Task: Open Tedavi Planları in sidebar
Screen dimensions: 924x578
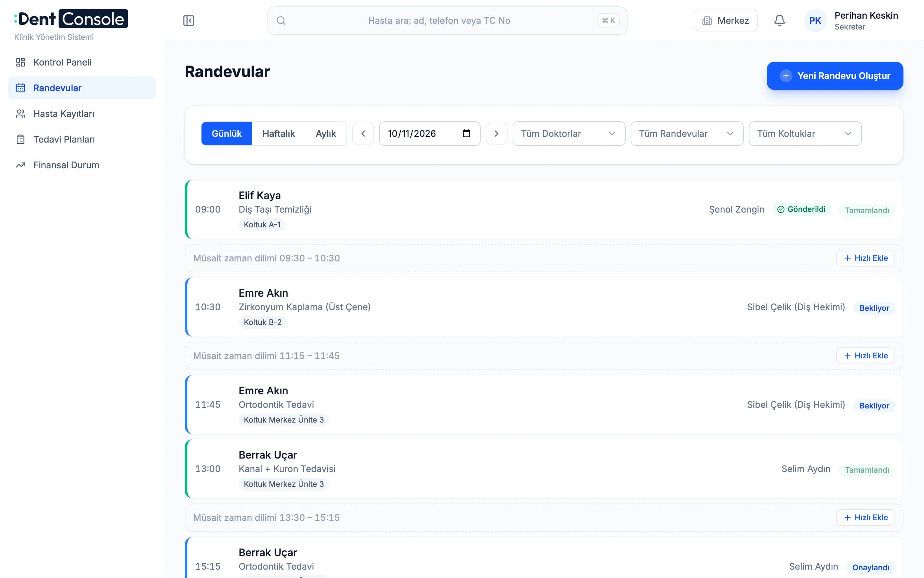Action: click(82, 139)
